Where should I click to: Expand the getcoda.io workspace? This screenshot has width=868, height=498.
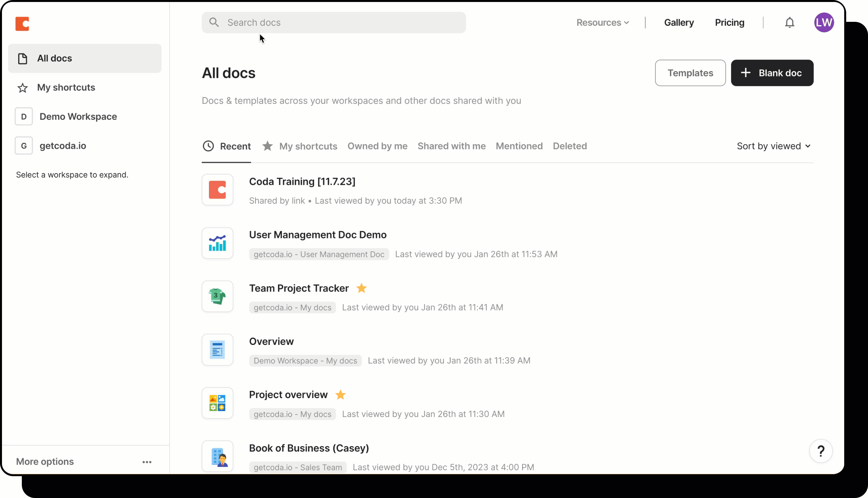pyautogui.click(x=62, y=146)
